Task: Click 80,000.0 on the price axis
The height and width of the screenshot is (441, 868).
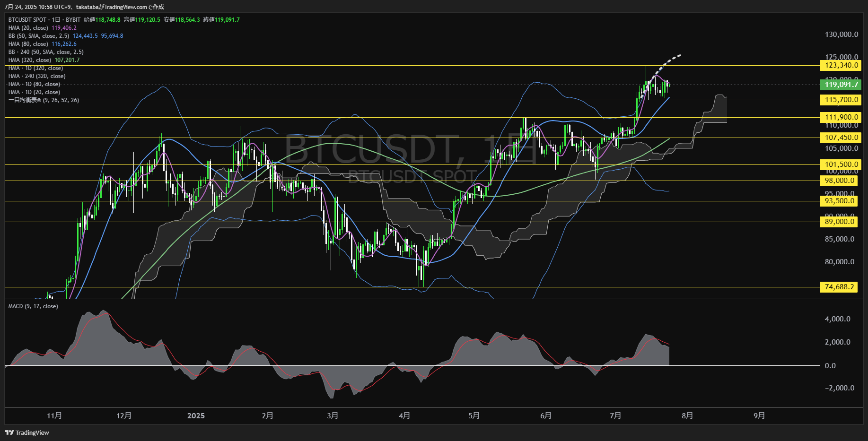Action: (x=840, y=262)
